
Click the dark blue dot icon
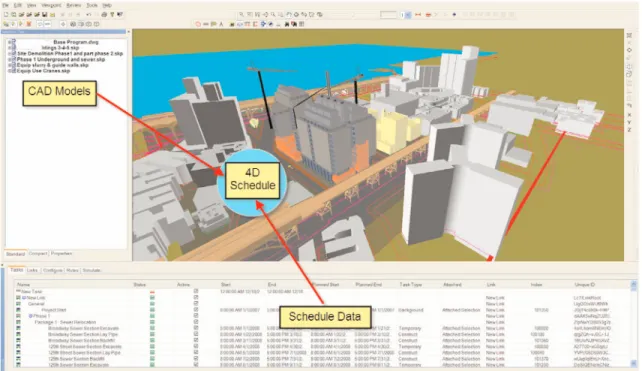[x=454, y=15]
